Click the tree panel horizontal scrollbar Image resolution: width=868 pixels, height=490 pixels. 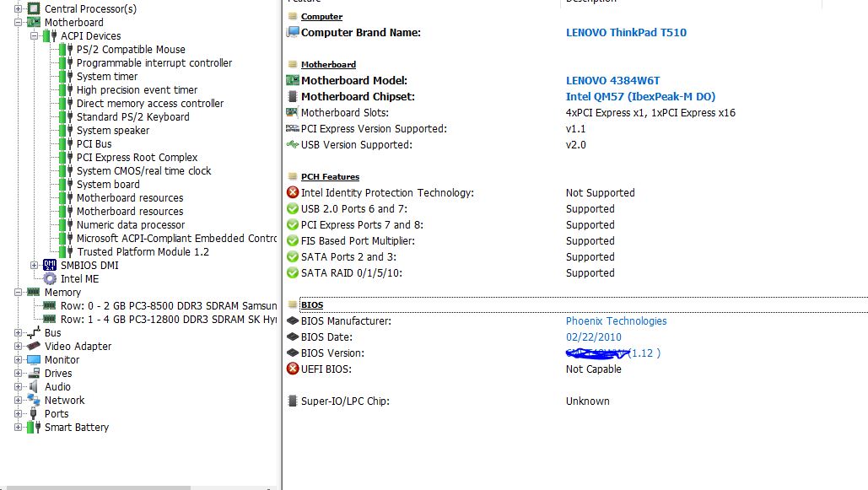[100, 487]
